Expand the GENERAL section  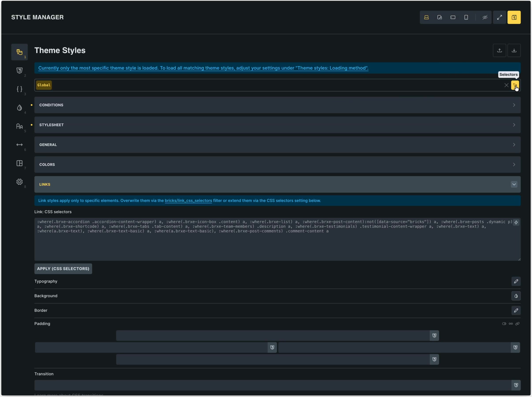[x=277, y=145]
